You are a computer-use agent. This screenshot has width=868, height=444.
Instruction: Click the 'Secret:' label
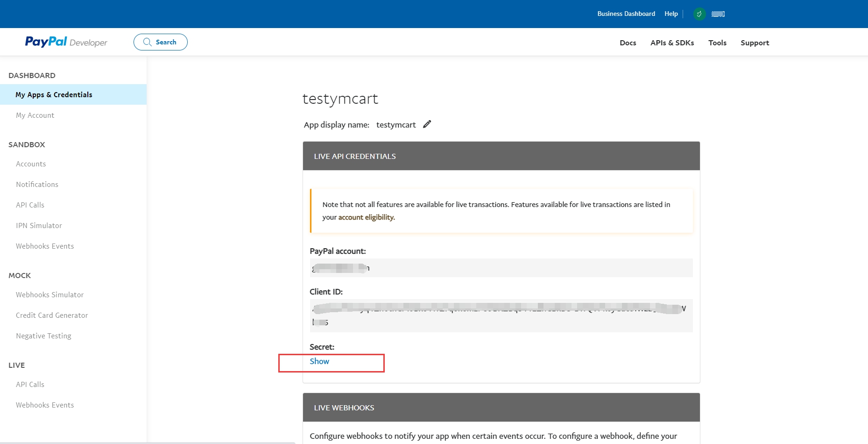[322, 347]
